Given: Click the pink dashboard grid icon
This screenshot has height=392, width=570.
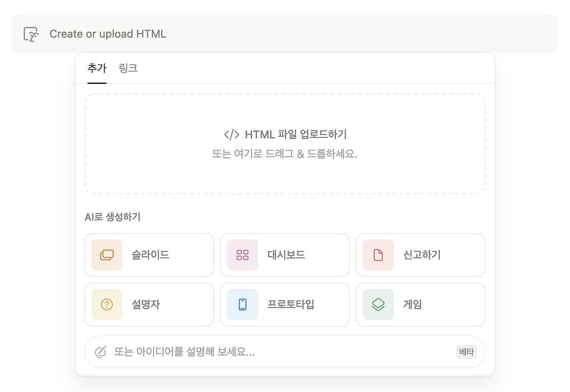Looking at the screenshot, I should pos(243,255).
